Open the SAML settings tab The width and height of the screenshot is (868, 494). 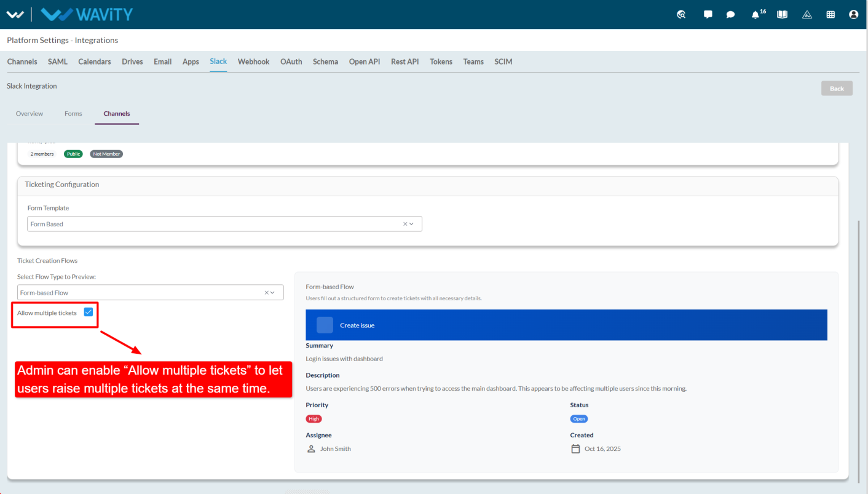click(58, 62)
